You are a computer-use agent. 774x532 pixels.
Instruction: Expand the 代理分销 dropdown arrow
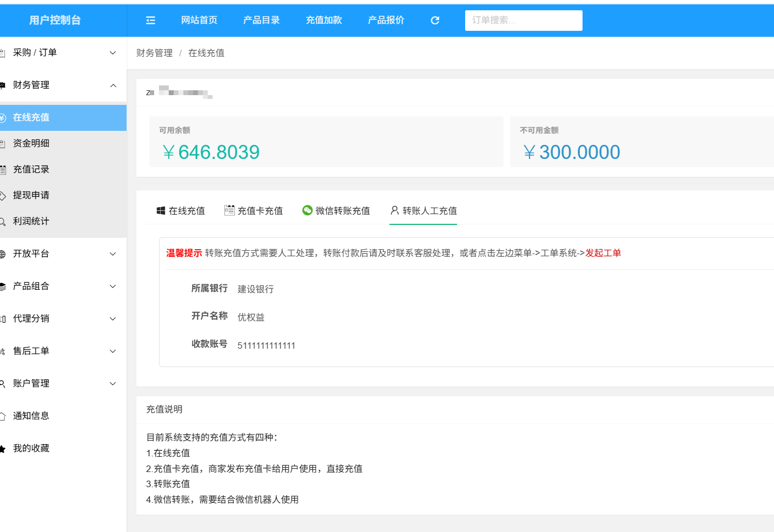click(x=113, y=319)
